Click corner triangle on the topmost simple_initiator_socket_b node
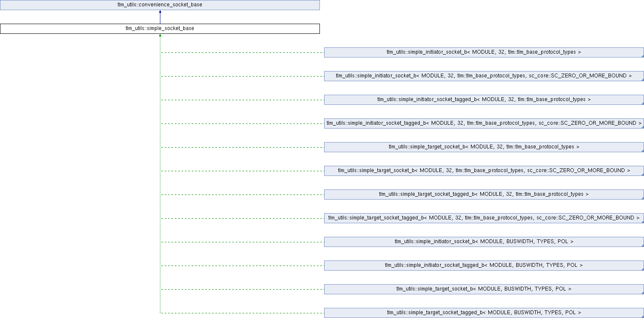The width and height of the screenshot is (644, 318). point(642,55)
